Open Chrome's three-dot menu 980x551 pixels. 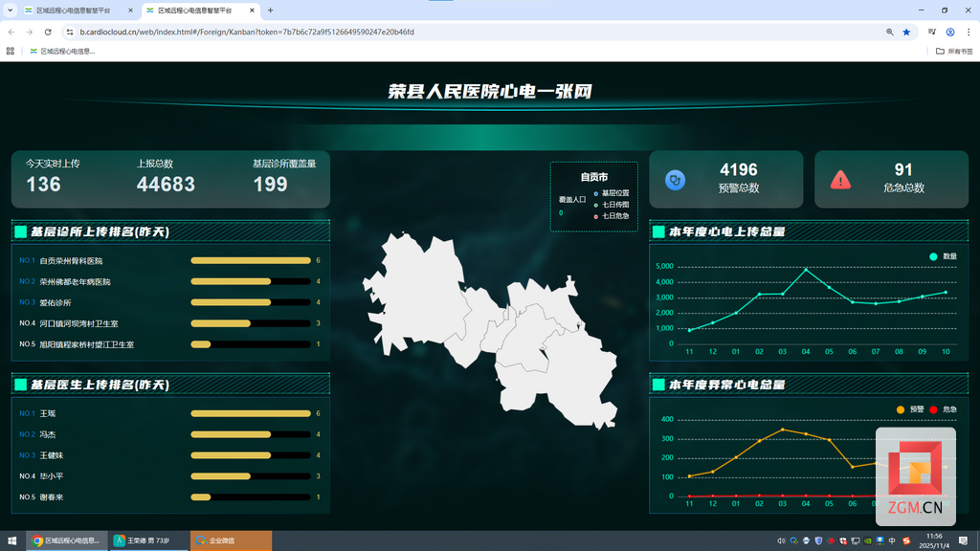(x=969, y=32)
